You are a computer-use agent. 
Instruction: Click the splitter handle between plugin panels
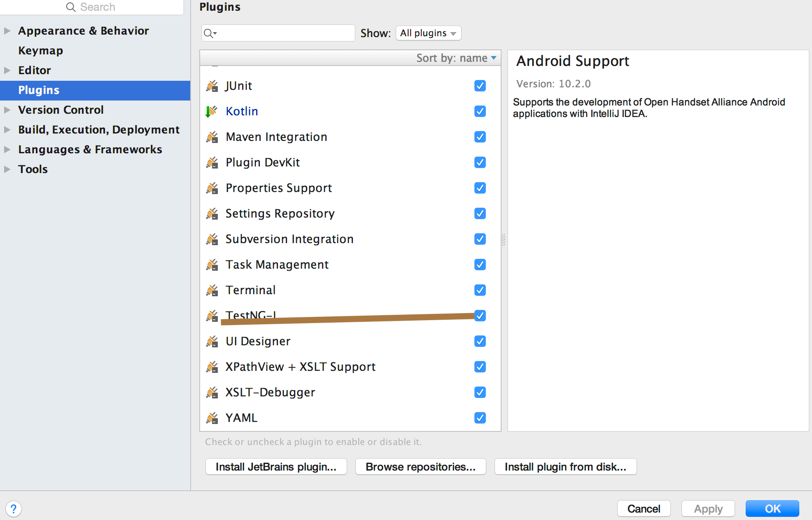pos(504,240)
